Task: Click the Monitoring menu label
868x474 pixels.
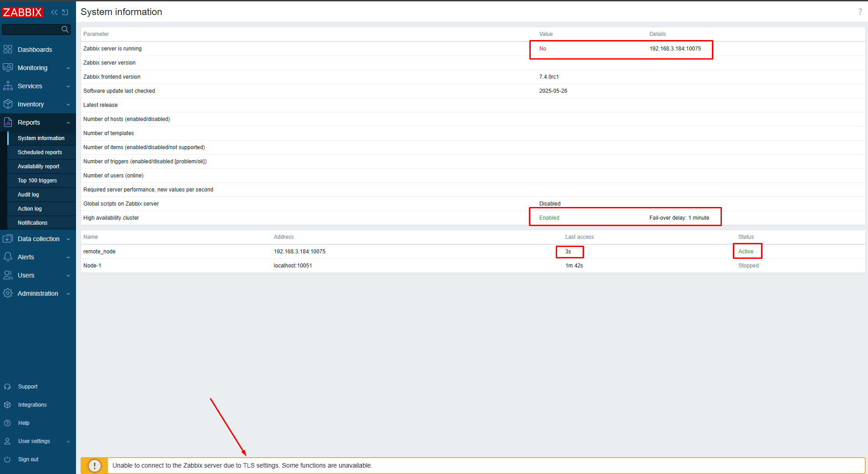Action: 32,68
